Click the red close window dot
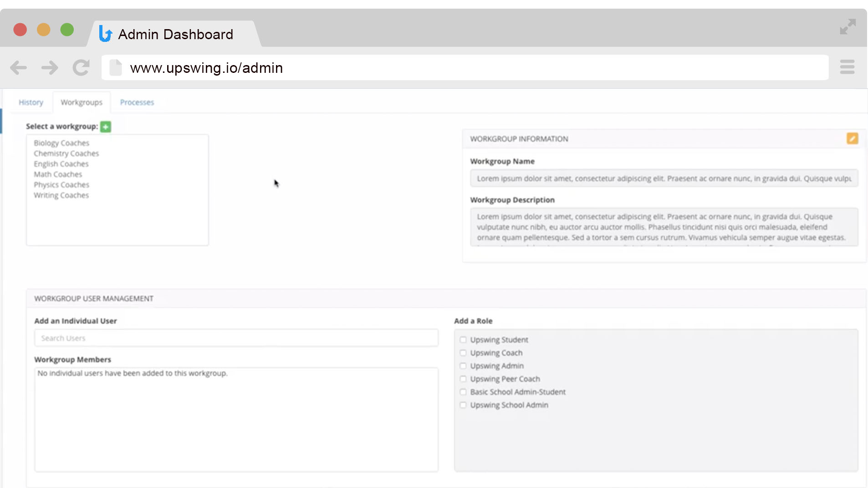 (20, 30)
